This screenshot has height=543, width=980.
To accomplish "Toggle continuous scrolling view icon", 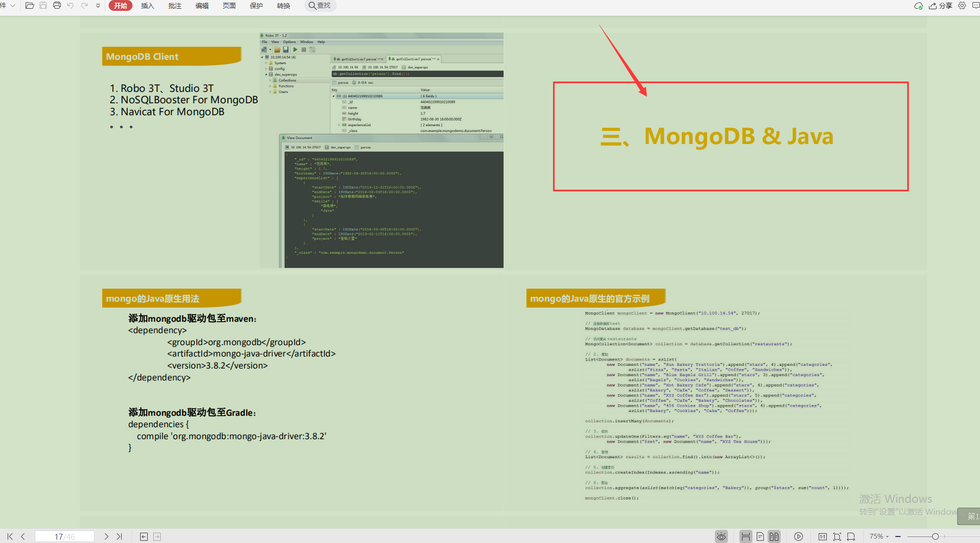I will click(746, 536).
